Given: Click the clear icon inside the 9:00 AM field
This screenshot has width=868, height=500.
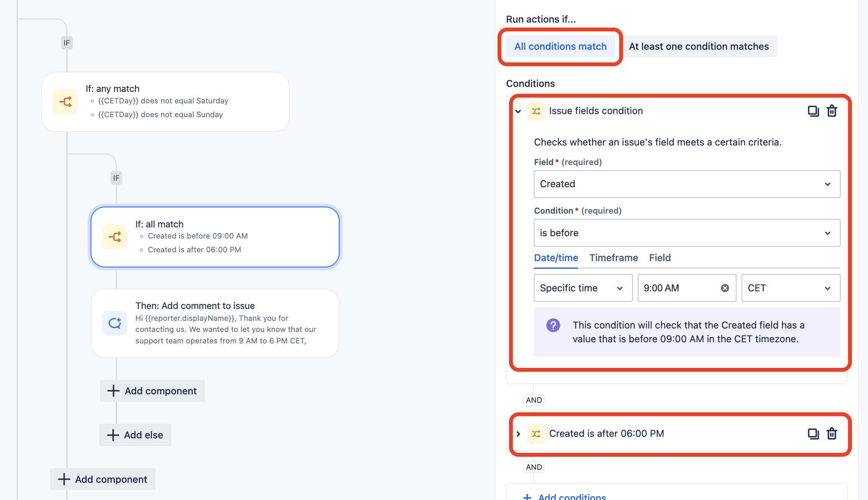Looking at the screenshot, I should click(x=724, y=288).
